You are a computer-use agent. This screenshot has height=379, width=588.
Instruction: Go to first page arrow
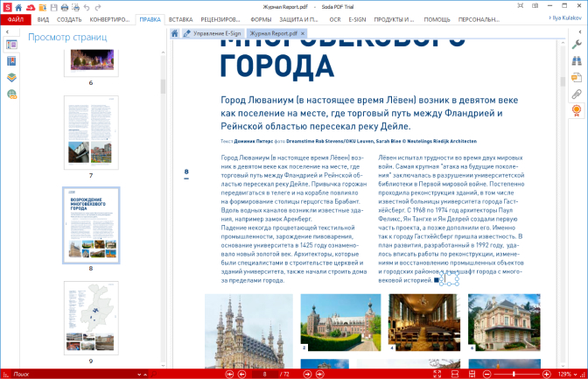229,374
